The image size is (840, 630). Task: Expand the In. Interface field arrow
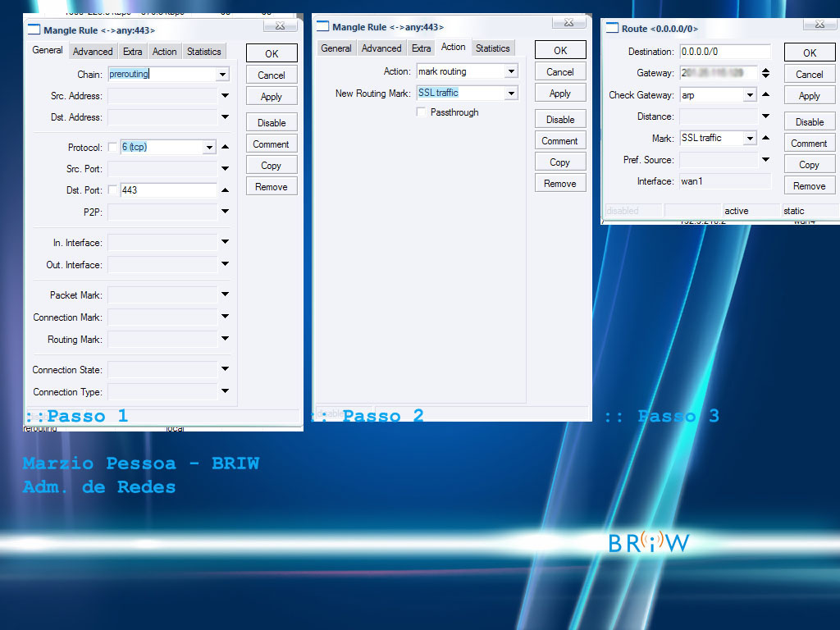(225, 242)
